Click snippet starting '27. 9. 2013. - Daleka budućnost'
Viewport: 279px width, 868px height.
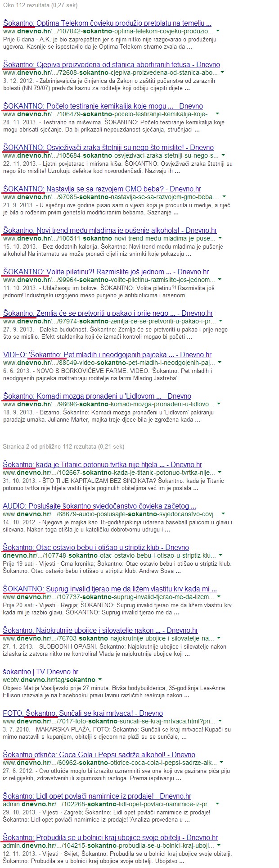[116, 333]
